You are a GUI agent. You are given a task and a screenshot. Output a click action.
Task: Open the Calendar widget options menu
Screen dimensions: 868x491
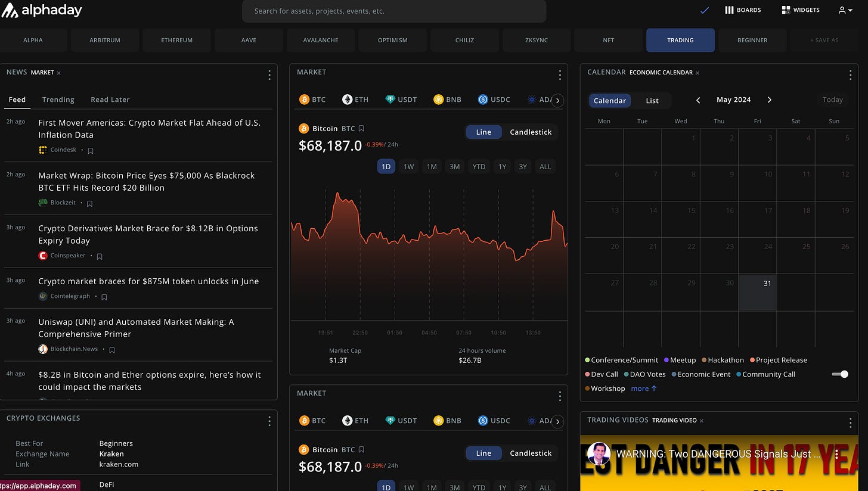click(850, 74)
